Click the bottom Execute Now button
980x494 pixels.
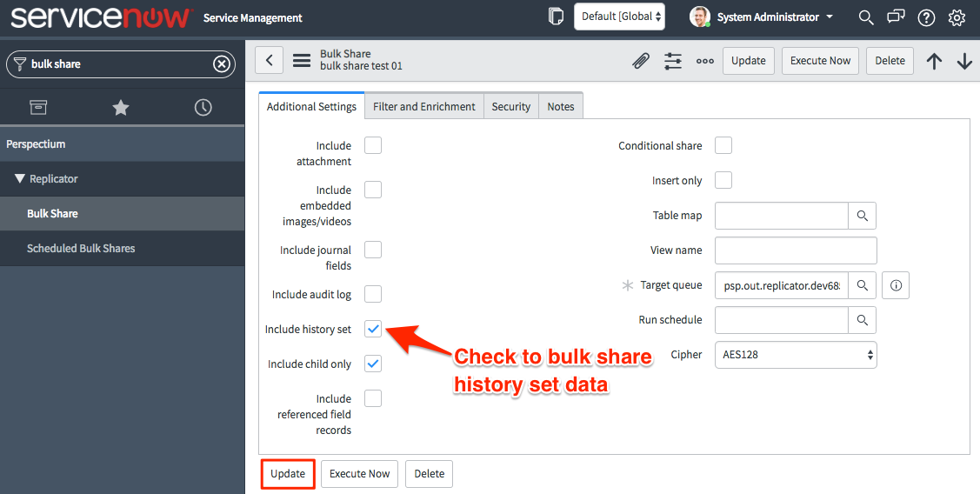[x=359, y=474]
